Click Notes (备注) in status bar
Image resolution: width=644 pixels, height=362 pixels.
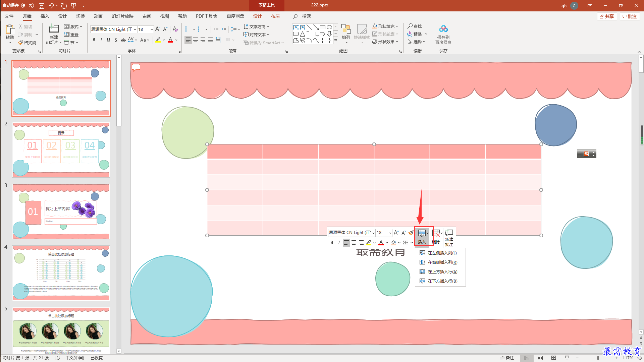pos(507,358)
